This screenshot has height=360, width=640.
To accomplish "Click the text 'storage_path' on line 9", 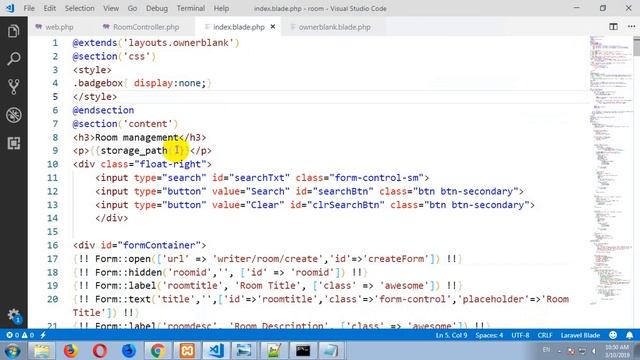I will 134,151.
